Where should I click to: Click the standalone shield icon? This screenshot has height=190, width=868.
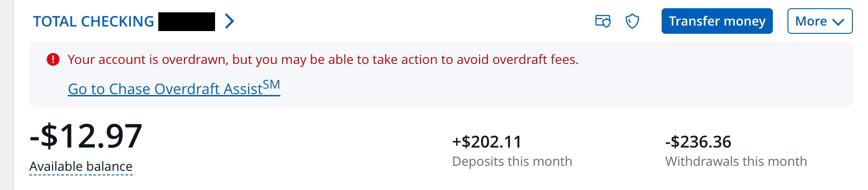632,21
